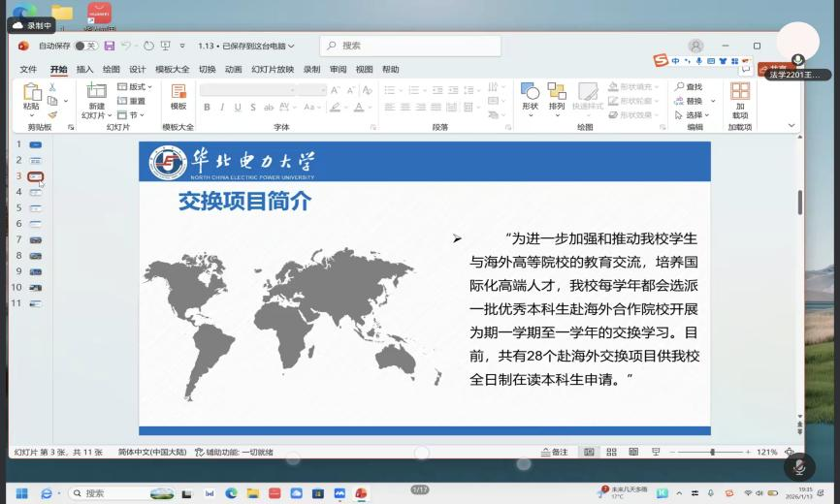The width and height of the screenshot is (840, 504).
Task: Click the Reset (重置) slide button
Action: click(x=133, y=101)
